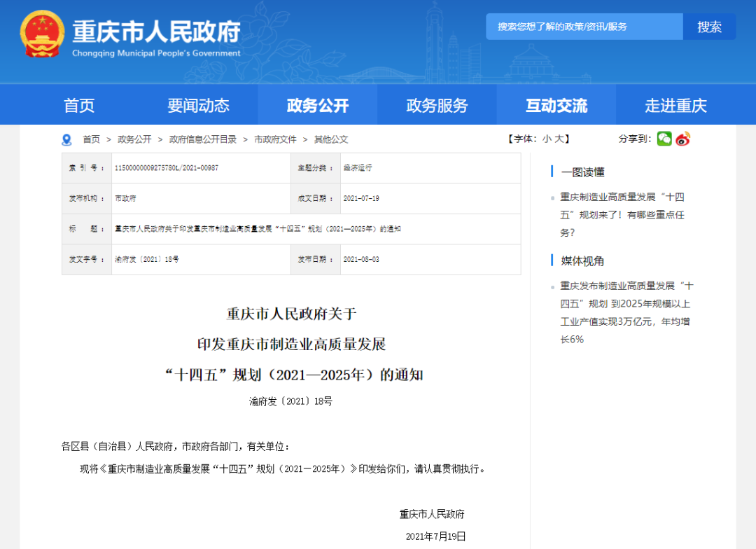The height and width of the screenshot is (549, 756).
Task: Switch to the 要闻动态 tab
Action: click(x=198, y=104)
